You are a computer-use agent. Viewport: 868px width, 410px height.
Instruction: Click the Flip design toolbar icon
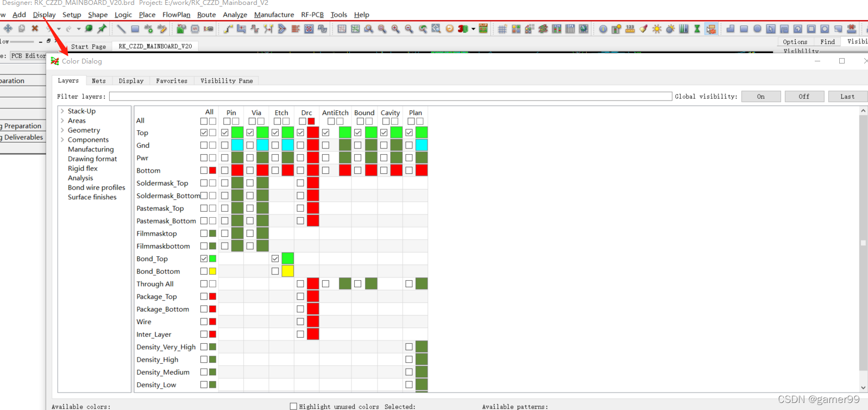click(483, 29)
